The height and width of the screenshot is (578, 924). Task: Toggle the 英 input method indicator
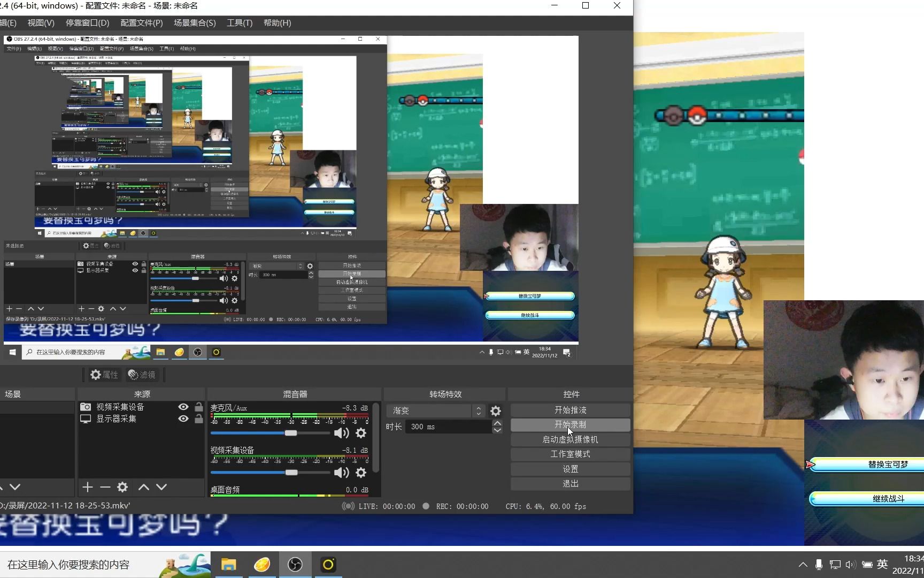tap(883, 565)
